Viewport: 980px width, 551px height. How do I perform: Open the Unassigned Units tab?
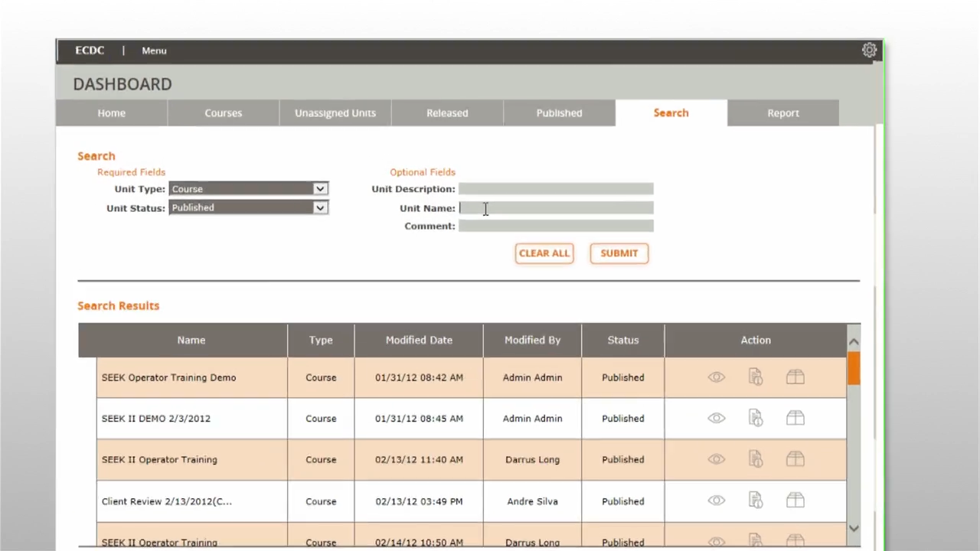click(335, 112)
